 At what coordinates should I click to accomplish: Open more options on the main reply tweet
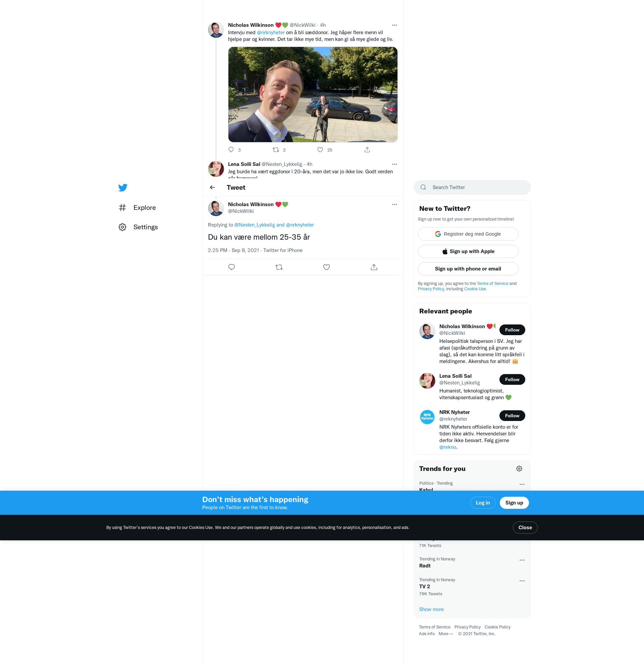pos(394,204)
